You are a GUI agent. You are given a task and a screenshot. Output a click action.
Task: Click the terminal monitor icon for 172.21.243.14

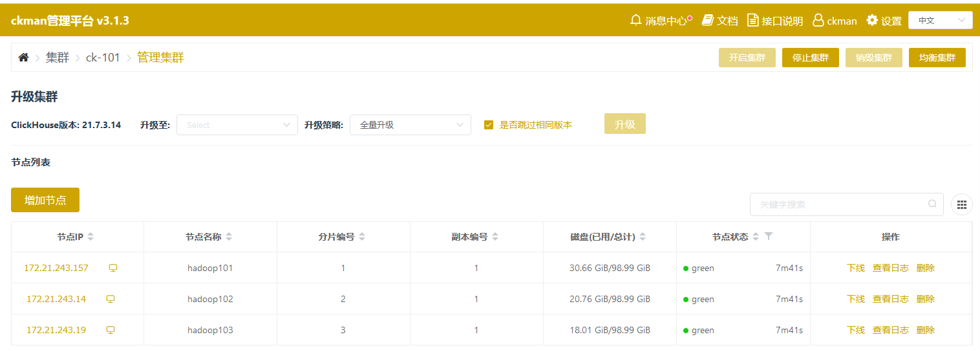coord(111,299)
